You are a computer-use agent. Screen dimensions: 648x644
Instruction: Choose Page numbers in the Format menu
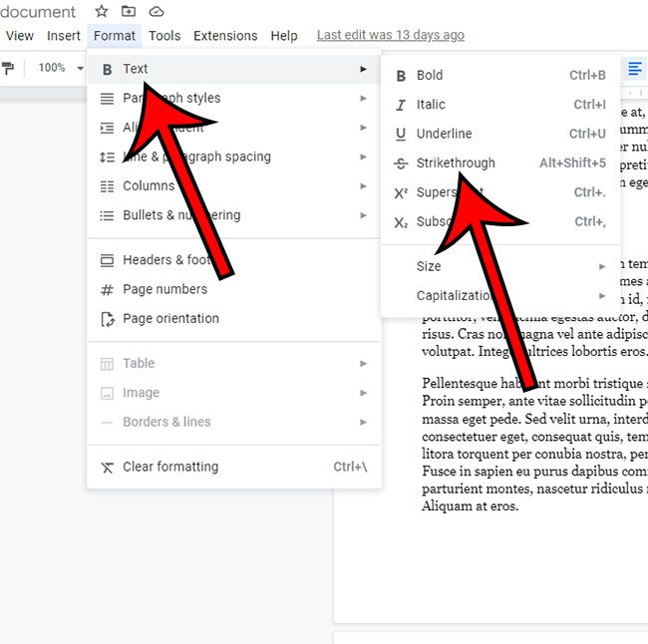(x=164, y=289)
